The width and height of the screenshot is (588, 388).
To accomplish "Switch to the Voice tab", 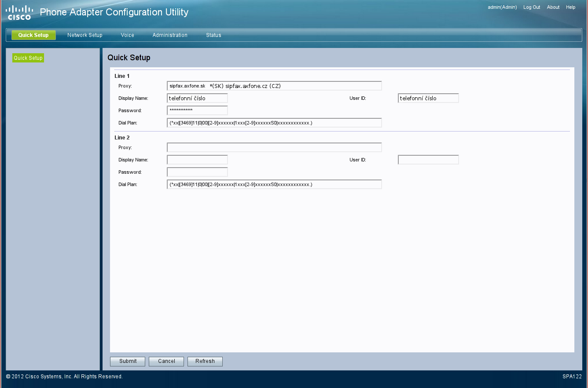I will 127,35.
